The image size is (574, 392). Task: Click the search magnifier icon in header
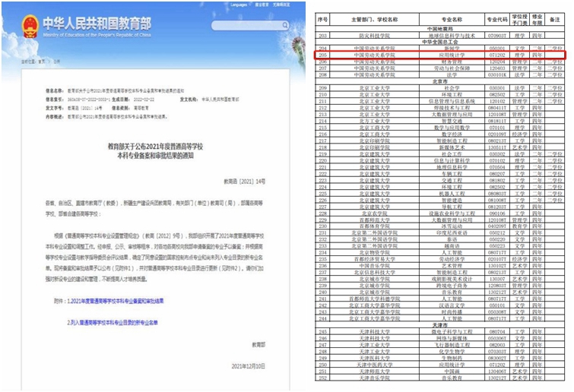pos(285,25)
